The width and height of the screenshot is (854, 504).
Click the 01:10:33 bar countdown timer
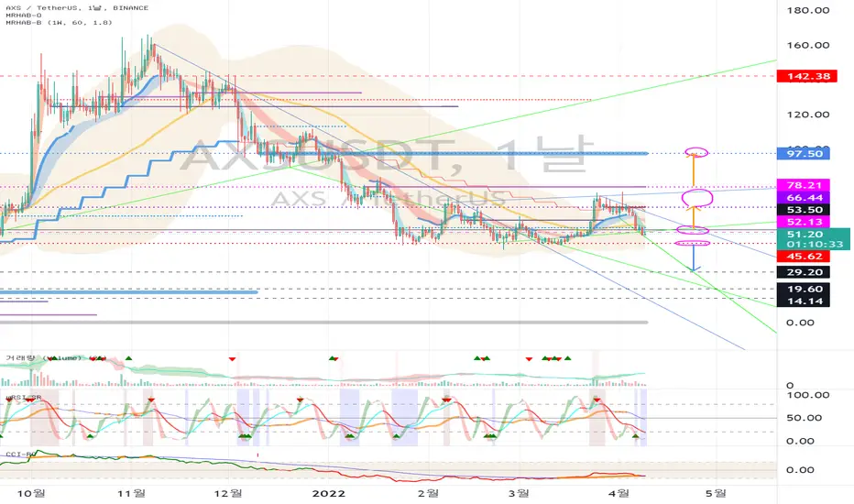point(815,244)
